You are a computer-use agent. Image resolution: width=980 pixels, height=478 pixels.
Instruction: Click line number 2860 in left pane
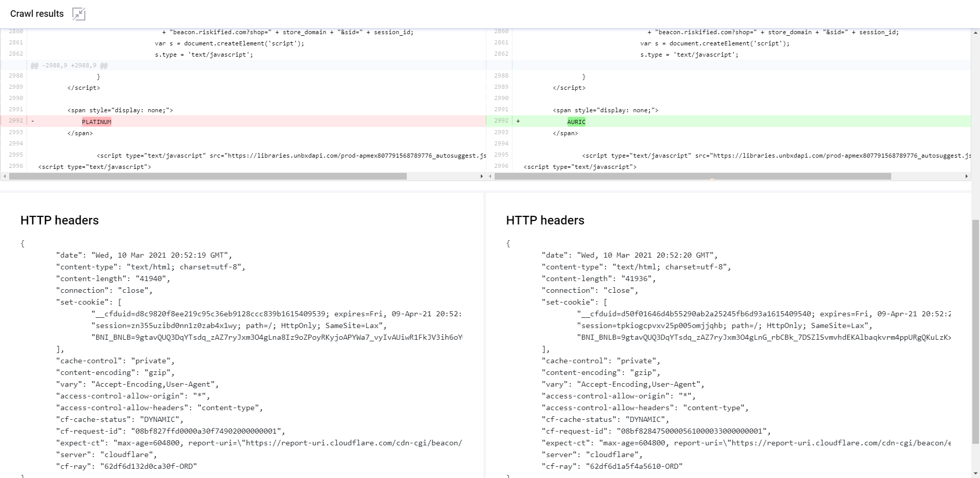coord(16,32)
